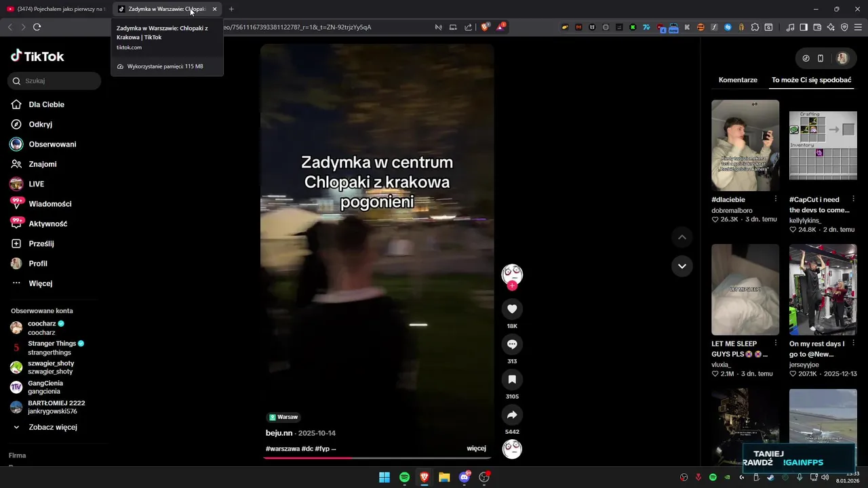Open the sound disc avatar below share
Viewport: 868px width, 488px height.
pyautogui.click(x=512, y=449)
